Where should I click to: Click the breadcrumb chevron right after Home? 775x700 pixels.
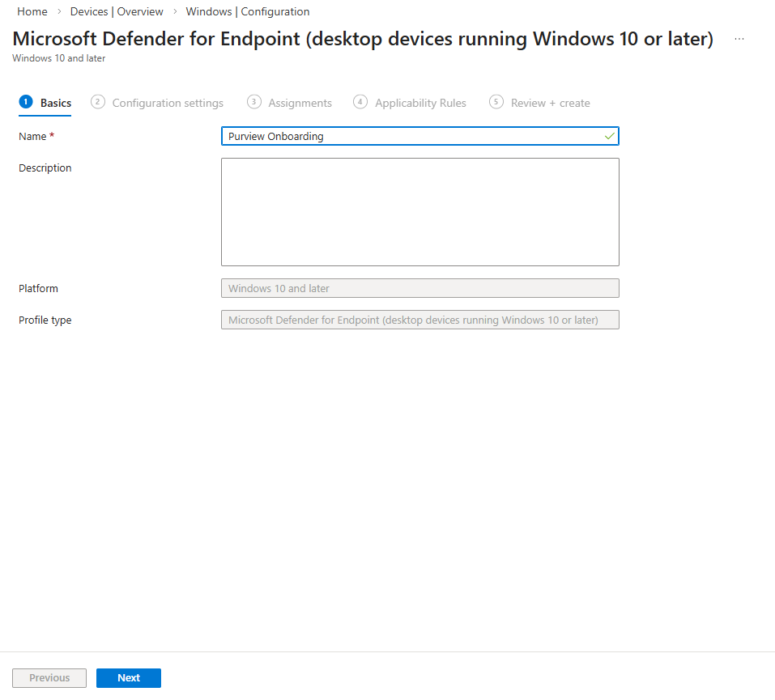point(59,12)
